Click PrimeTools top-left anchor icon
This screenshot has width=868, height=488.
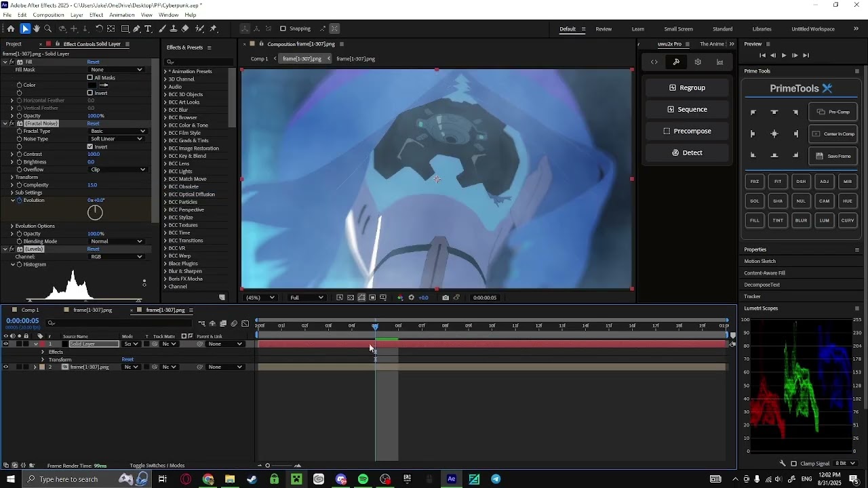tap(753, 112)
